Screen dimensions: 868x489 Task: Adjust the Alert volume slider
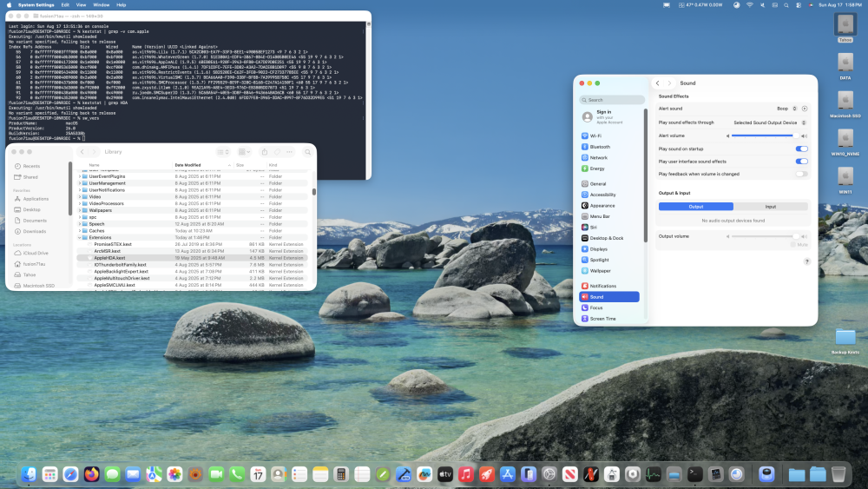(x=765, y=135)
